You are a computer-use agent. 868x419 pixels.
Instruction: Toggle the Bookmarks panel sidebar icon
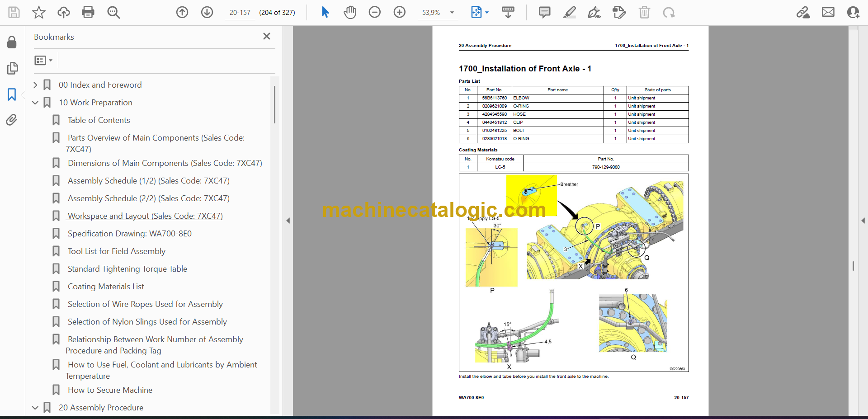[x=12, y=94]
